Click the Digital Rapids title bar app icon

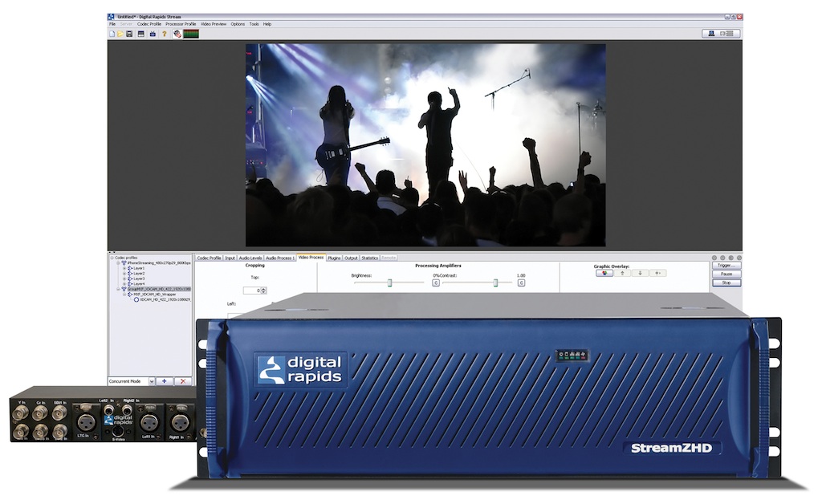click(x=111, y=17)
